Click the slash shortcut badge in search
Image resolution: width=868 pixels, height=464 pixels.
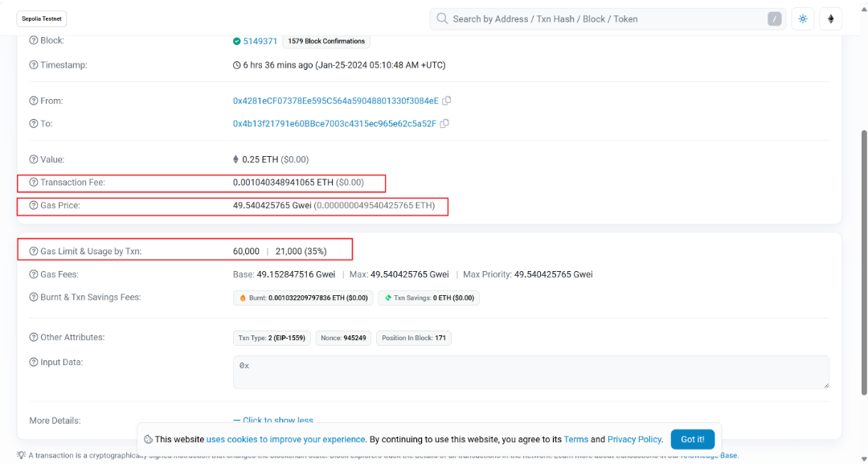pyautogui.click(x=775, y=18)
